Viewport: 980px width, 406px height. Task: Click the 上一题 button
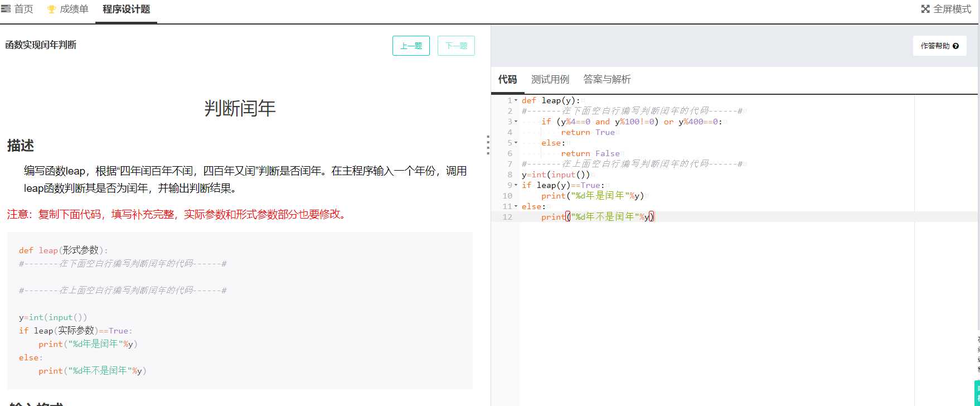point(411,46)
